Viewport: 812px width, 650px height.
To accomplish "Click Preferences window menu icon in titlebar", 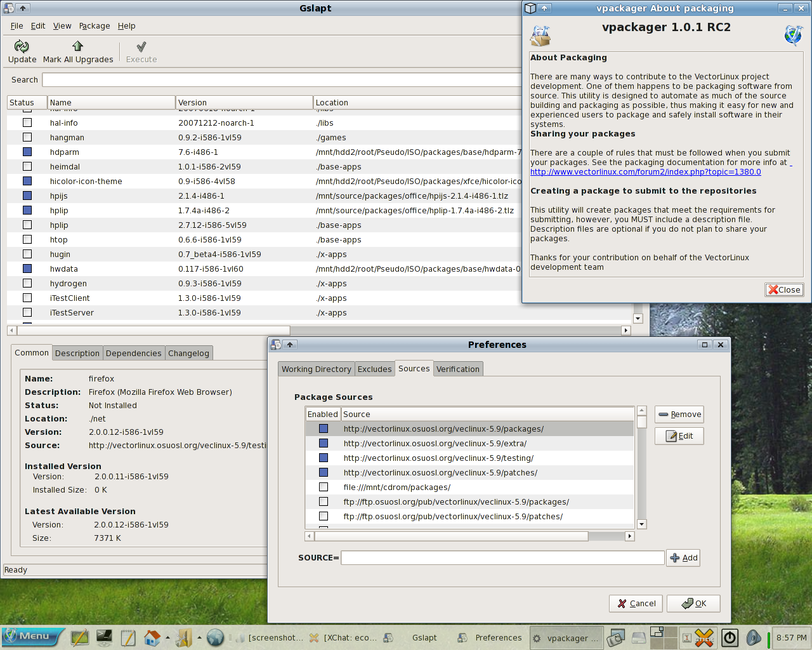I will pyautogui.click(x=276, y=345).
